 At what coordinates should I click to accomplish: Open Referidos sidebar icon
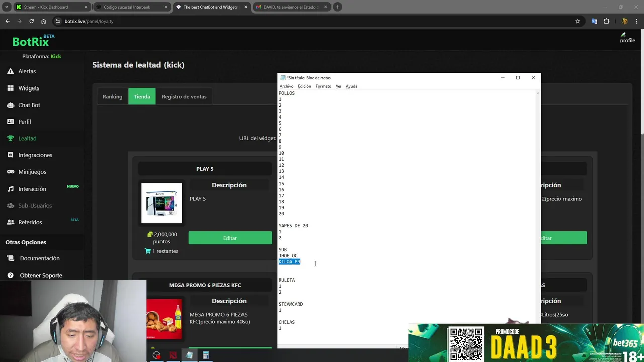[10, 222]
